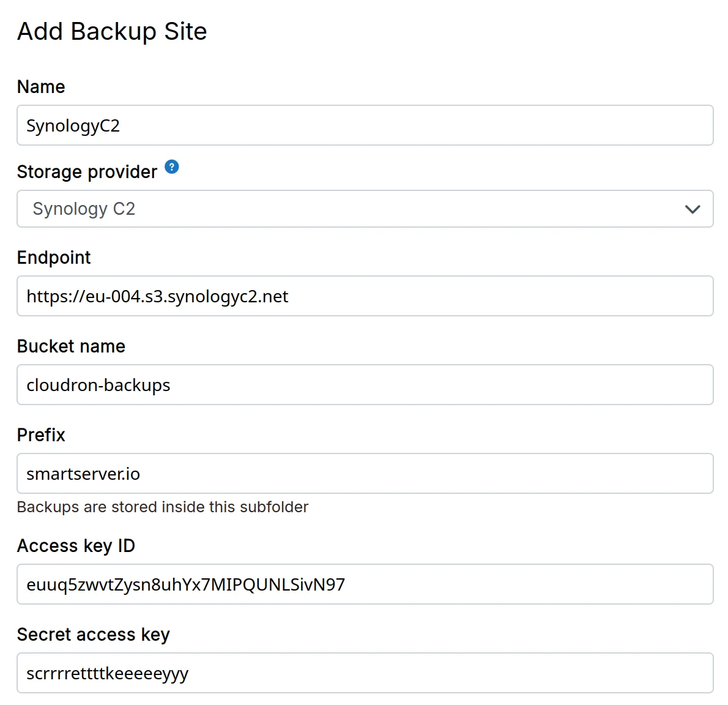This screenshot has width=728, height=705.
Task: Click the chevron on the Synology C2 selector
Action: pyautogui.click(x=693, y=209)
